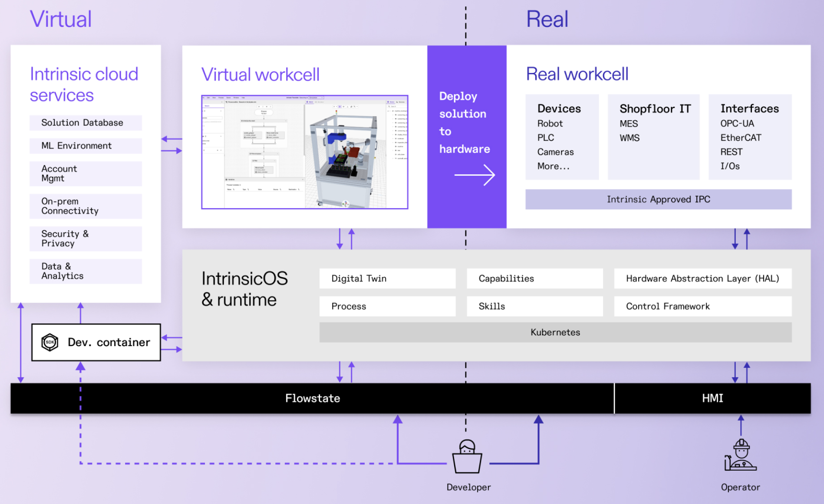
Task: Click the Shopfloor IT heading
Action: click(x=655, y=108)
